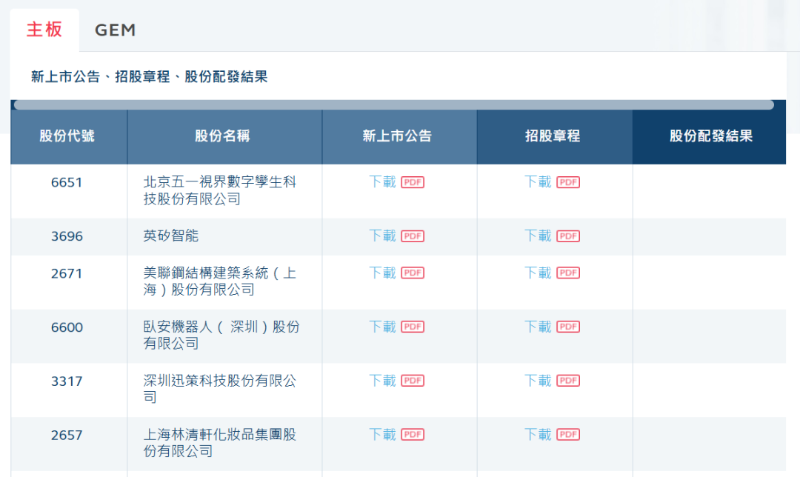
Task: Download 新上市公告 for stock 2671
Action: (x=383, y=272)
